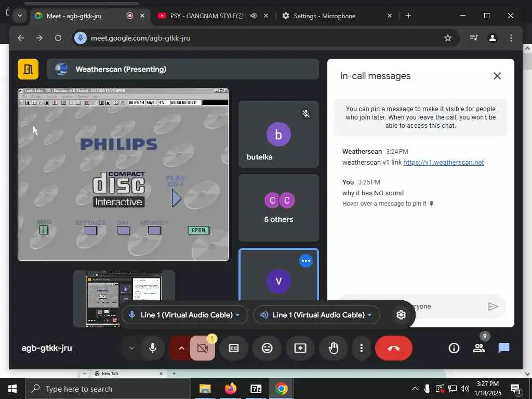Open media control icon in Chrome toolbar
532x399 pixels.
click(x=474, y=38)
